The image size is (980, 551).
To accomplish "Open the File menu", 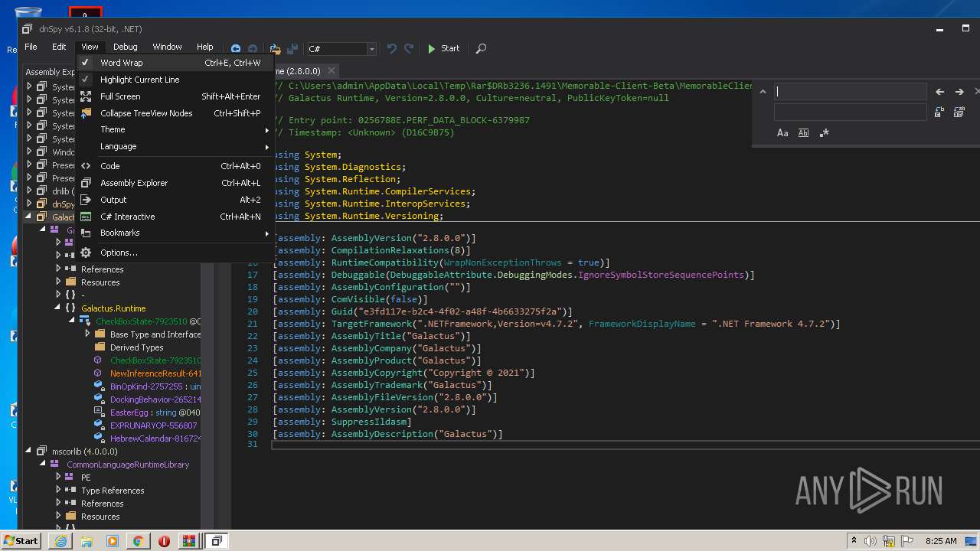I will (x=31, y=47).
